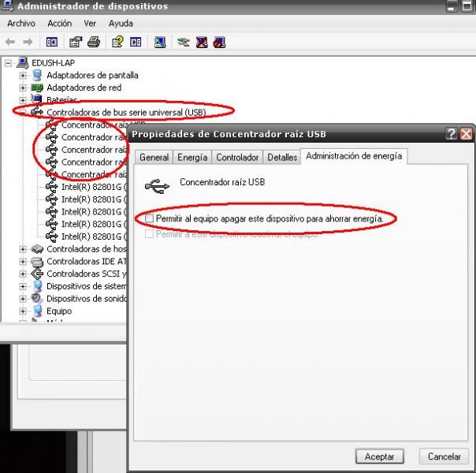The width and height of the screenshot is (476, 473).
Task: Collapse the EDUSH-LAP root node
Action: pyautogui.click(x=8, y=63)
